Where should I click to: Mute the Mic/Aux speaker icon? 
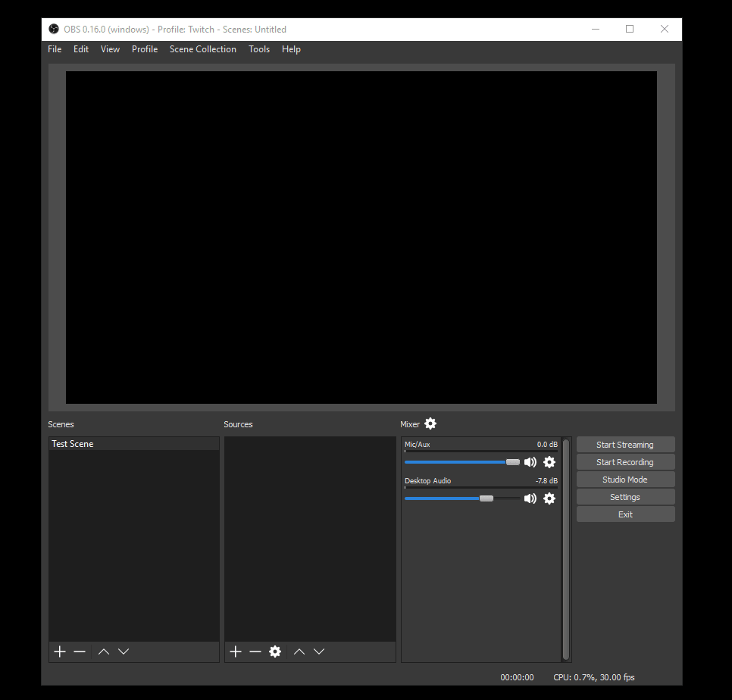tap(530, 462)
